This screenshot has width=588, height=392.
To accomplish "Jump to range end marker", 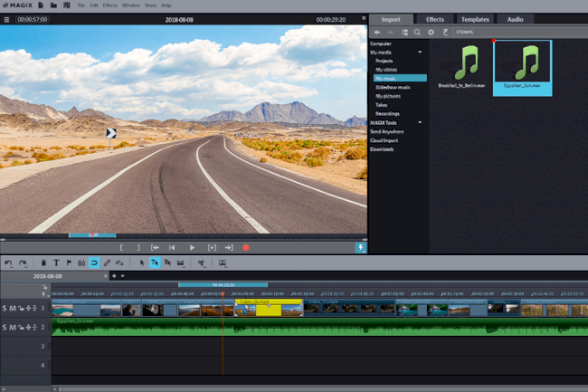I will [x=229, y=247].
